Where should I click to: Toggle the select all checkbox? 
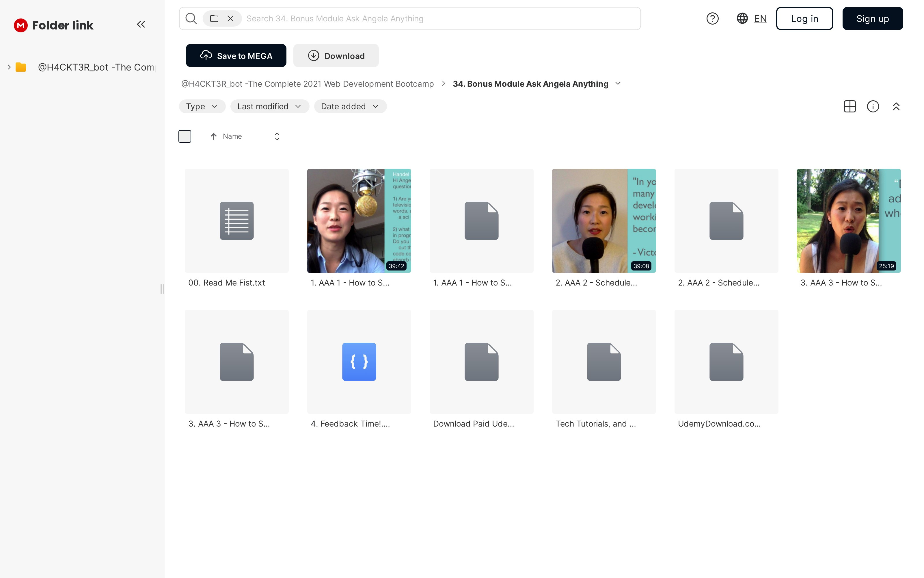185,136
